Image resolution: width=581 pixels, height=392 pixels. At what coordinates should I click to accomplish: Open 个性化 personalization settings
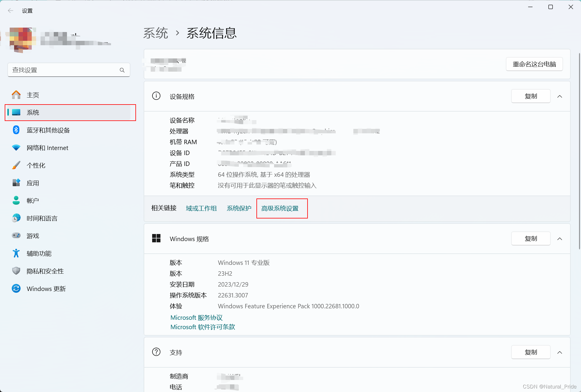point(36,166)
